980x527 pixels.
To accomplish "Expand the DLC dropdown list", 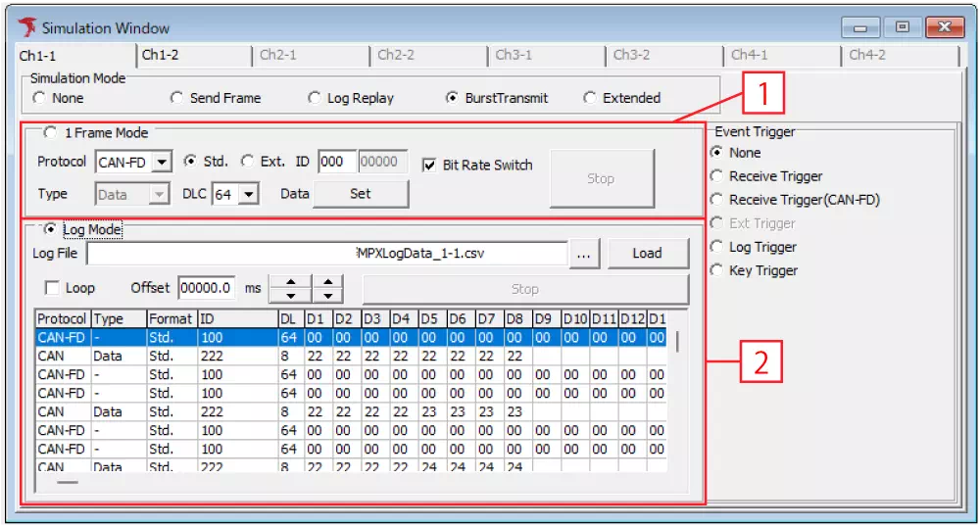I will pos(248,194).
